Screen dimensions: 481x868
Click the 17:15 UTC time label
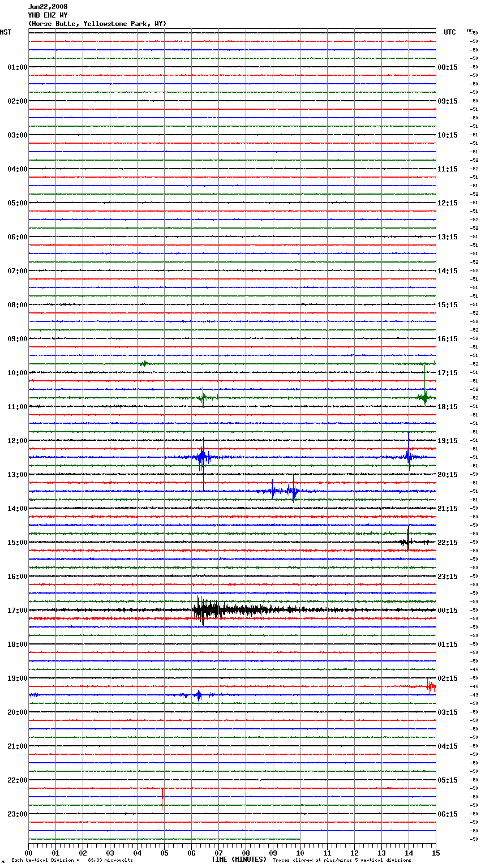coord(448,373)
